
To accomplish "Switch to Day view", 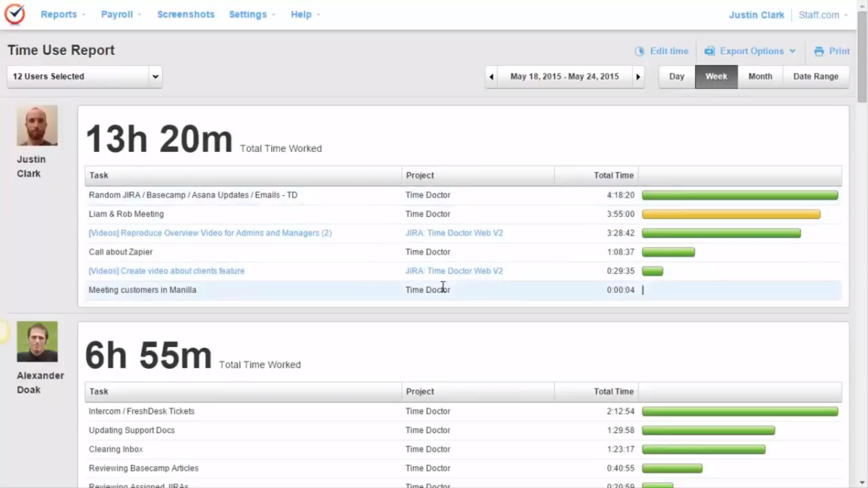I will (x=676, y=76).
